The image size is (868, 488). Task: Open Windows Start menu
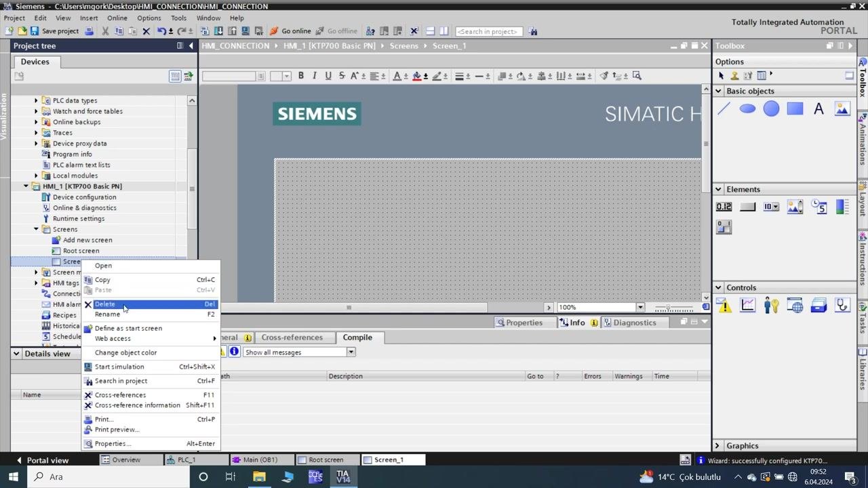tap(13, 476)
